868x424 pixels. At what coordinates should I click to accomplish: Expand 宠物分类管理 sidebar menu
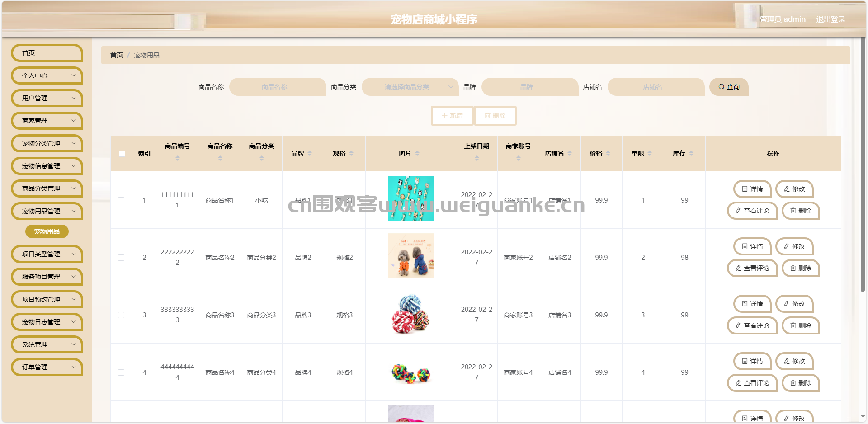47,143
